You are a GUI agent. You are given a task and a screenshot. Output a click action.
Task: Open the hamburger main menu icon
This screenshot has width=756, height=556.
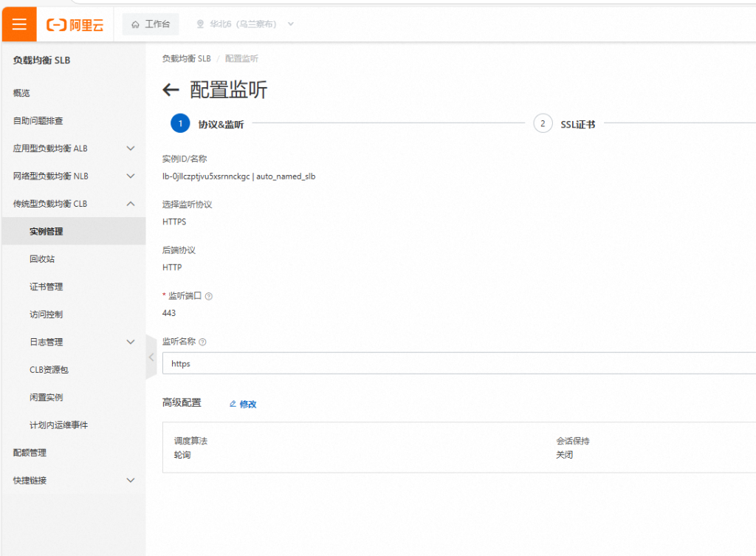[19, 24]
